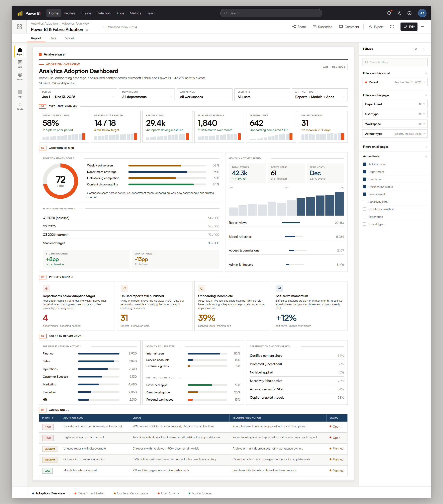Expand the Period filter card
The image size is (443, 504).
[x=395, y=82]
